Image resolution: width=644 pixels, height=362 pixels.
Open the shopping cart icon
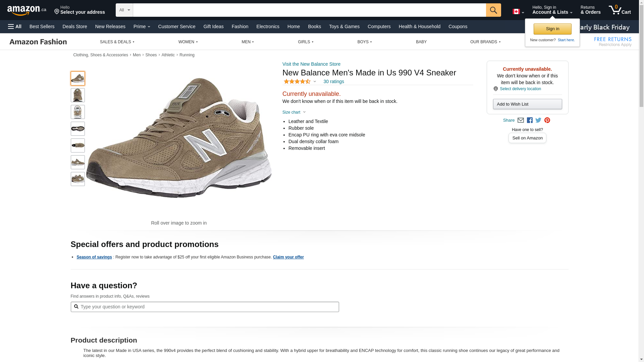click(x=620, y=10)
